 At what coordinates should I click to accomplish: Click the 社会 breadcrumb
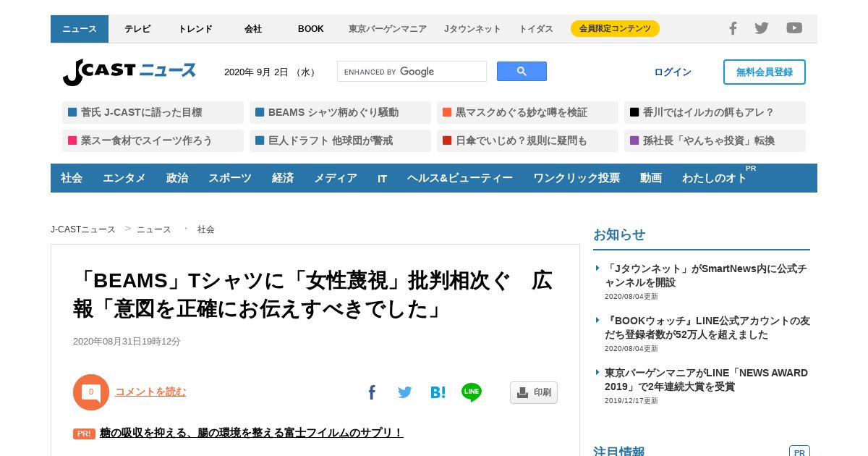coord(206,229)
